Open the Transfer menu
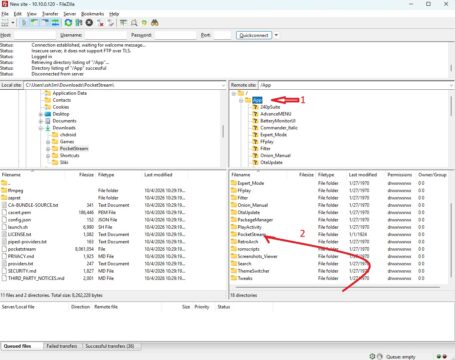455x360 pixels. [50, 14]
